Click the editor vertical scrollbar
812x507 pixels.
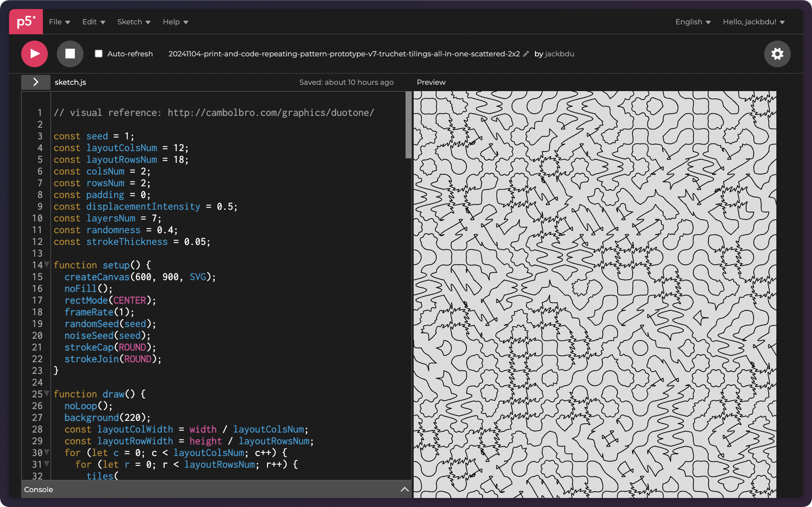pyautogui.click(x=408, y=125)
